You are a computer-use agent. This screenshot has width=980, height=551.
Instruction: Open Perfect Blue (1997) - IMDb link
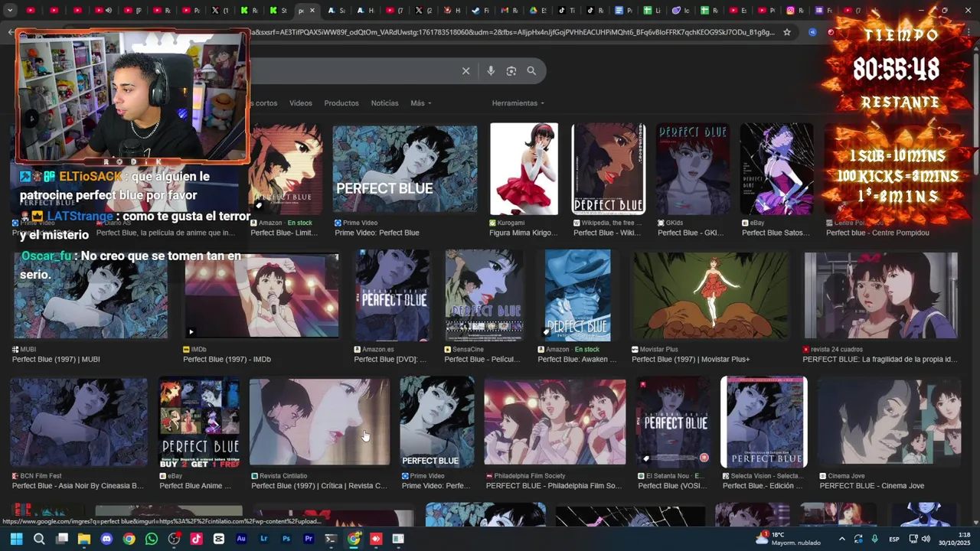click(x=227, y=359)
